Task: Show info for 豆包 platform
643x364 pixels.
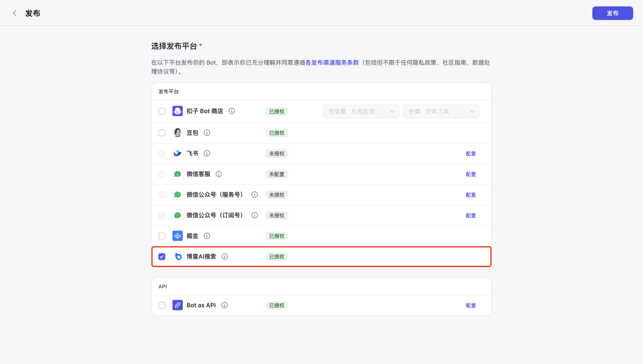Action: 207,133
